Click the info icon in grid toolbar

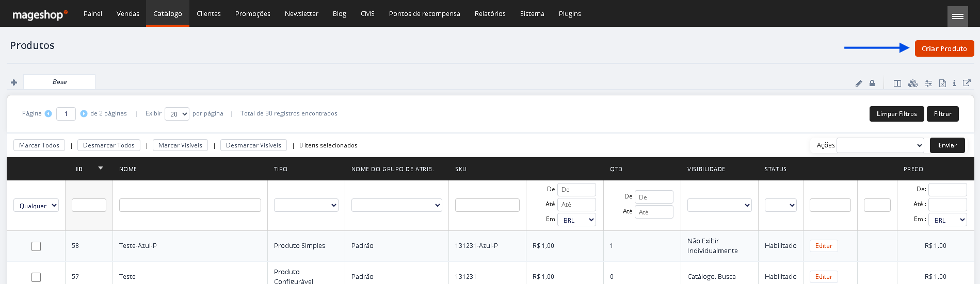point(954,83)
